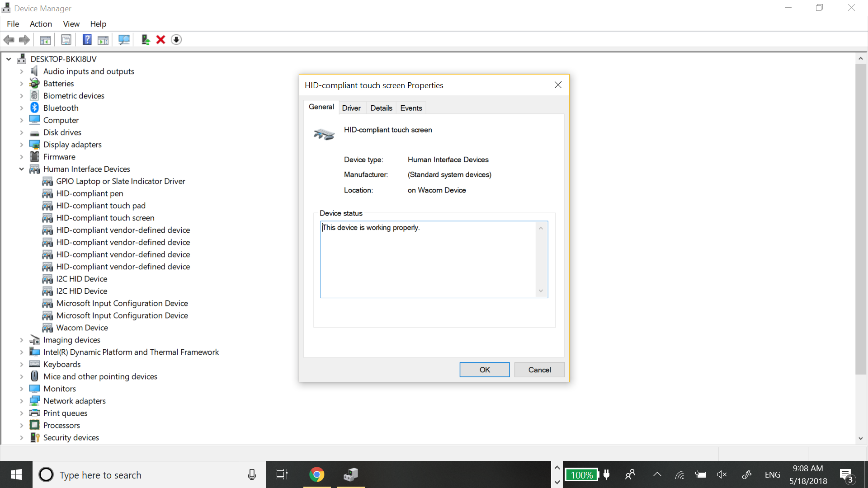The width and height of the screenshot is (868, 488).
Task: Open the Action menu
Action: coord(41,24)
